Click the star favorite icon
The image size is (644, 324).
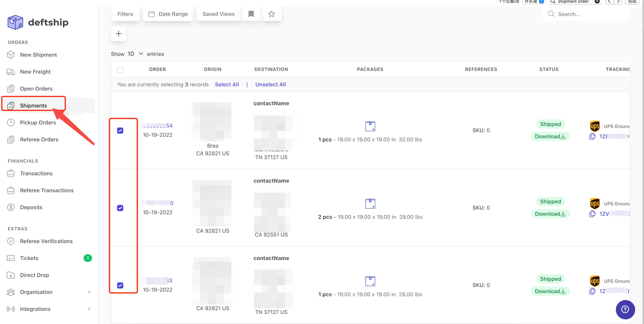272,14
